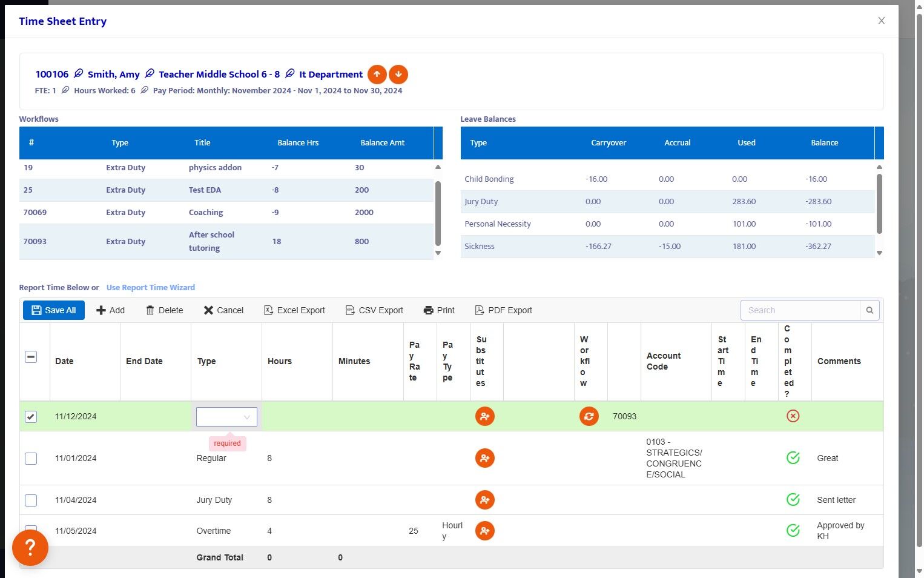Image resolution: width=924 pixels, height=578 pixels.
Task: Click the substitutes icon in the 11/01/2024 row
Action: (x=484, y=458)
